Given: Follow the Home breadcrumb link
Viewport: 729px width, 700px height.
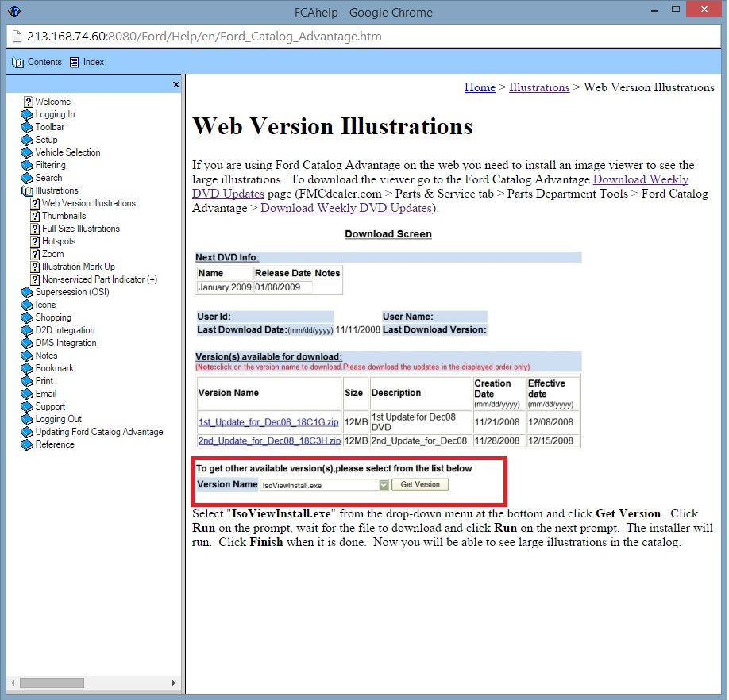Looking at the screenshot, I should 480,87.
